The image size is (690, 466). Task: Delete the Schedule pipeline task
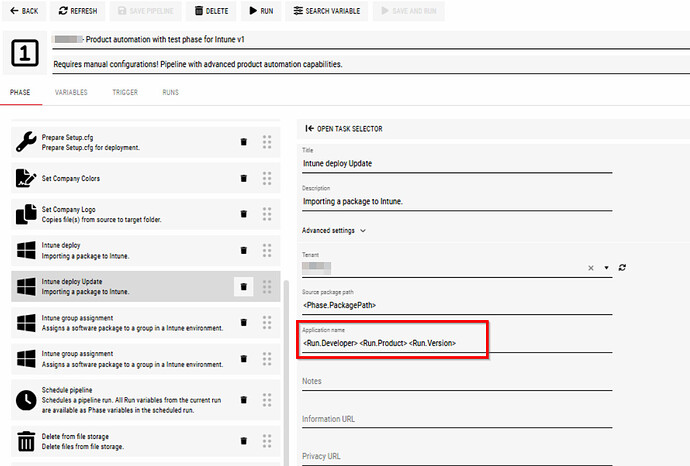[243, 400]
